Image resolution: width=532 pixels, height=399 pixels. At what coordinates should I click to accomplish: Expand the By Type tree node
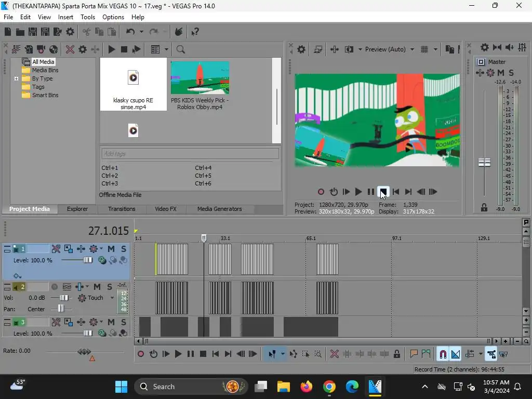point(16,79)
